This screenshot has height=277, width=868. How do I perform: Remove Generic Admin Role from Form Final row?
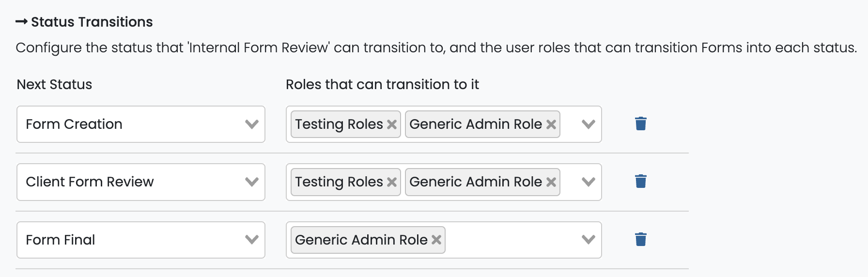(436, 240)
